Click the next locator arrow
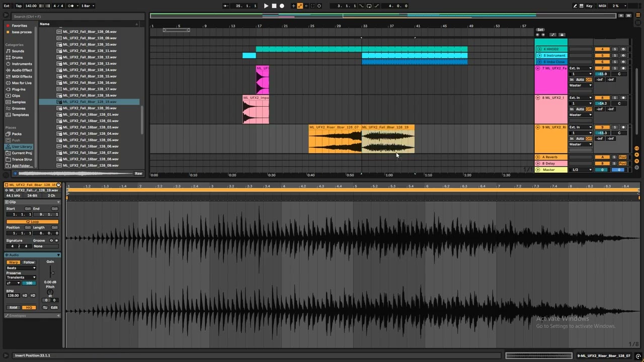The height and width of the screenshot is (362, 644). (x=543, y=35)
